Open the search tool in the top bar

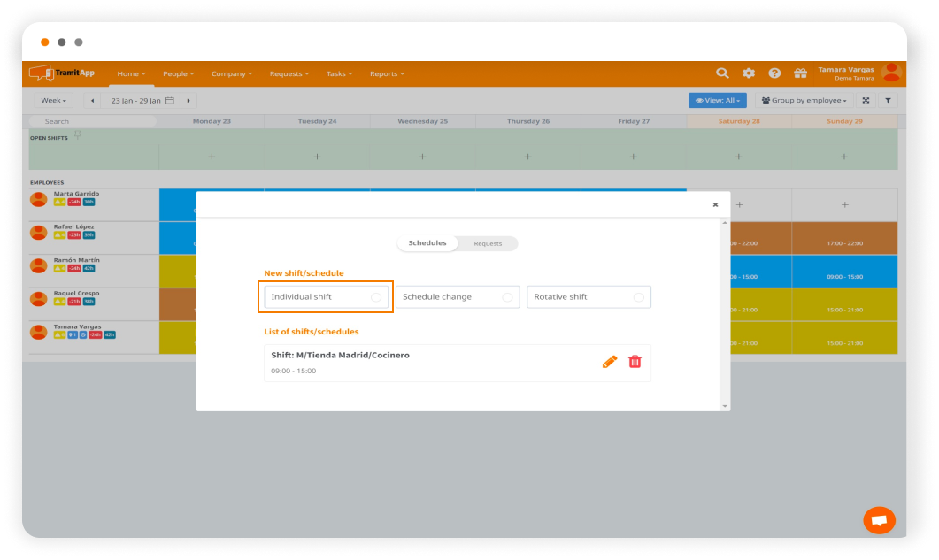coord(722,73)
